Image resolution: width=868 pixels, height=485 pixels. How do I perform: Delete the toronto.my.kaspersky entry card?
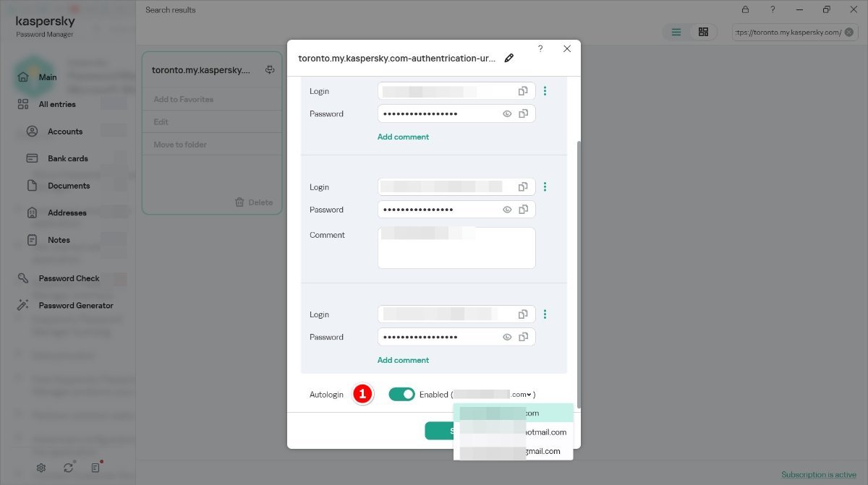coord(254,202)
